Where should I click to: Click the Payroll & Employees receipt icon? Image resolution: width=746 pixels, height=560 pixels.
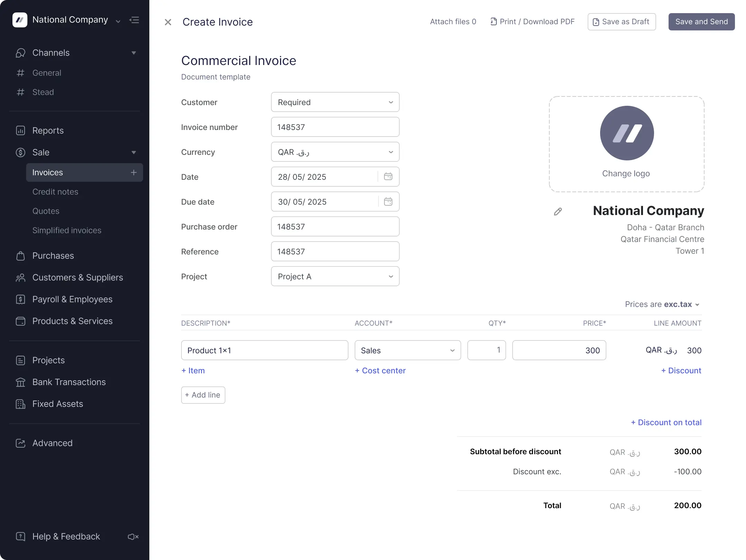(20, 299)
